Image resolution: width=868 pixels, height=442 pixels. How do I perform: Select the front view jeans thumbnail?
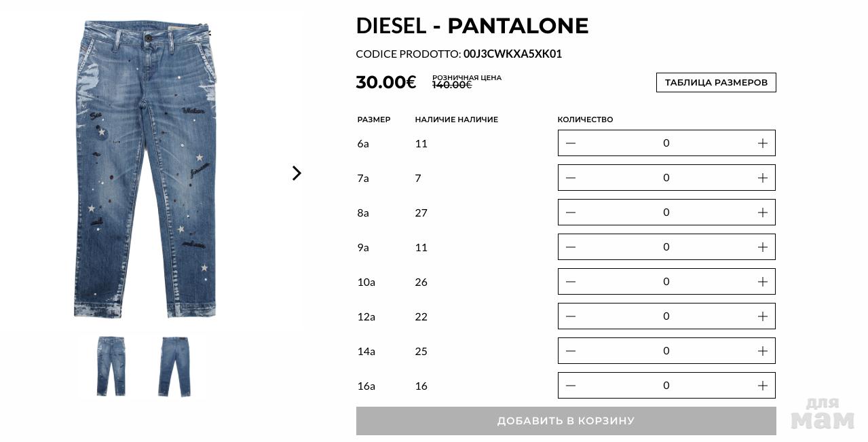click(x=111, y=366)
